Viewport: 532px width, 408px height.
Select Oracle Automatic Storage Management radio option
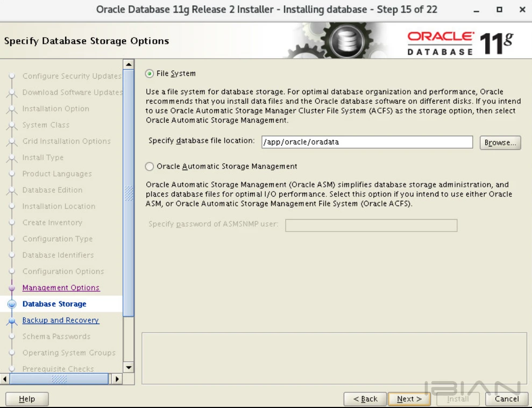150,166
